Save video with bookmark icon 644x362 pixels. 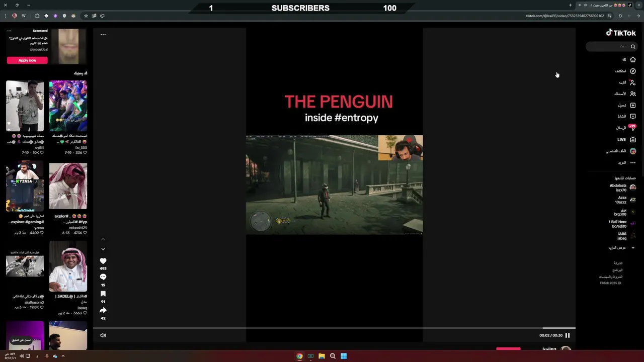103,294
